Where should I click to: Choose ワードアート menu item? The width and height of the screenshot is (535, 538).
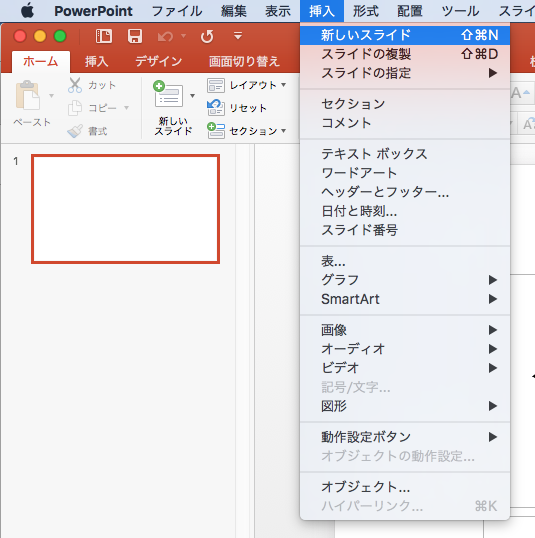tap(405, 173)
